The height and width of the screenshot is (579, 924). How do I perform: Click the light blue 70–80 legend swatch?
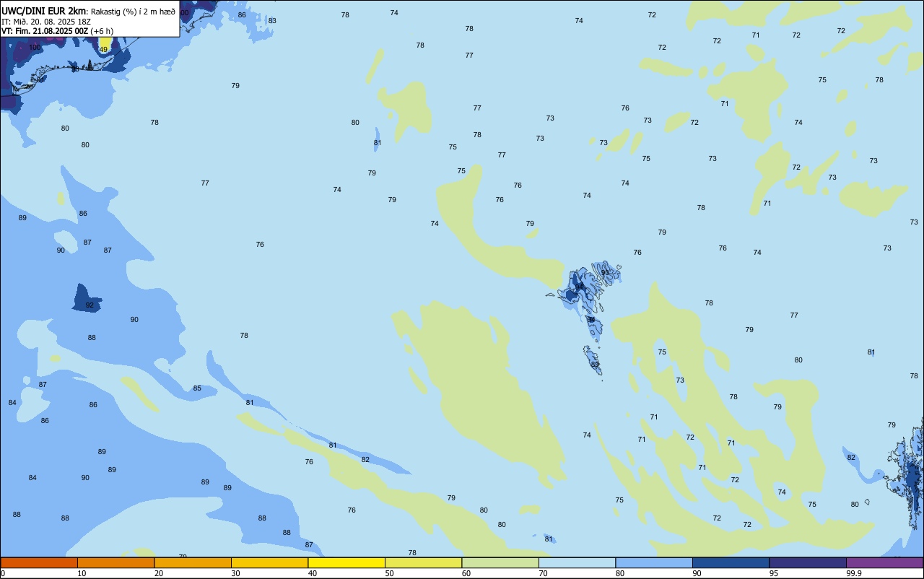(577, 562)
